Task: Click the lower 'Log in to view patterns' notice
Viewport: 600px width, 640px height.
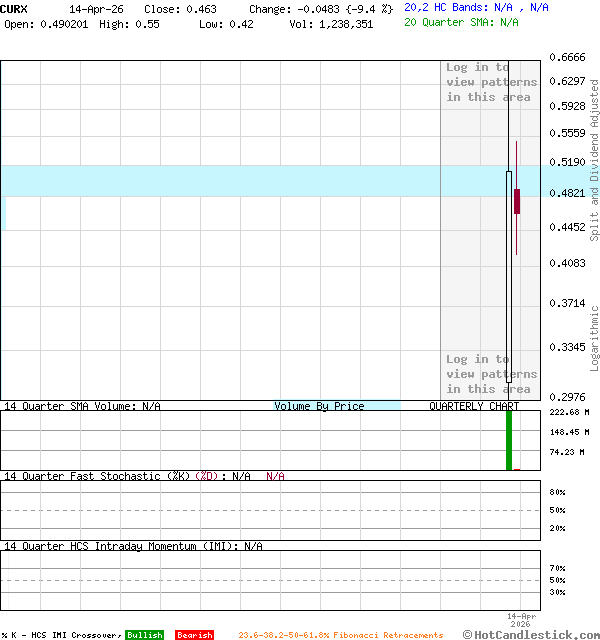Action: click(491, 374)
